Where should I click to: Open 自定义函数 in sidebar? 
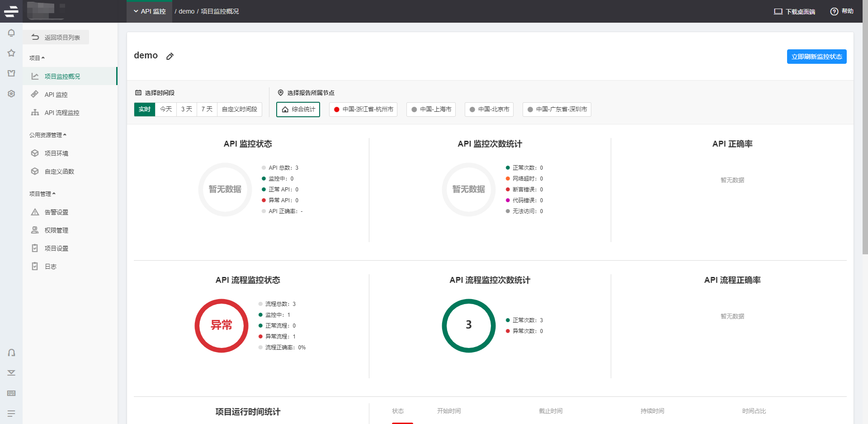click(x=70, y=171)
